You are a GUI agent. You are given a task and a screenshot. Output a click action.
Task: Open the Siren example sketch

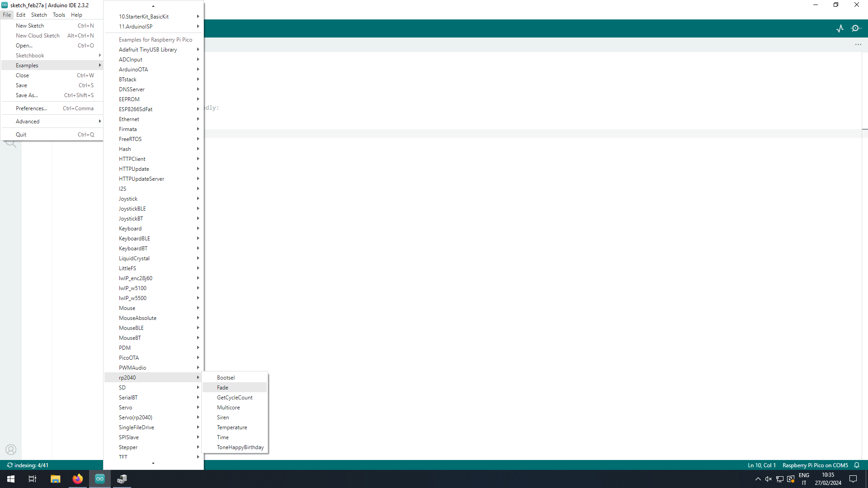(235, 418)
